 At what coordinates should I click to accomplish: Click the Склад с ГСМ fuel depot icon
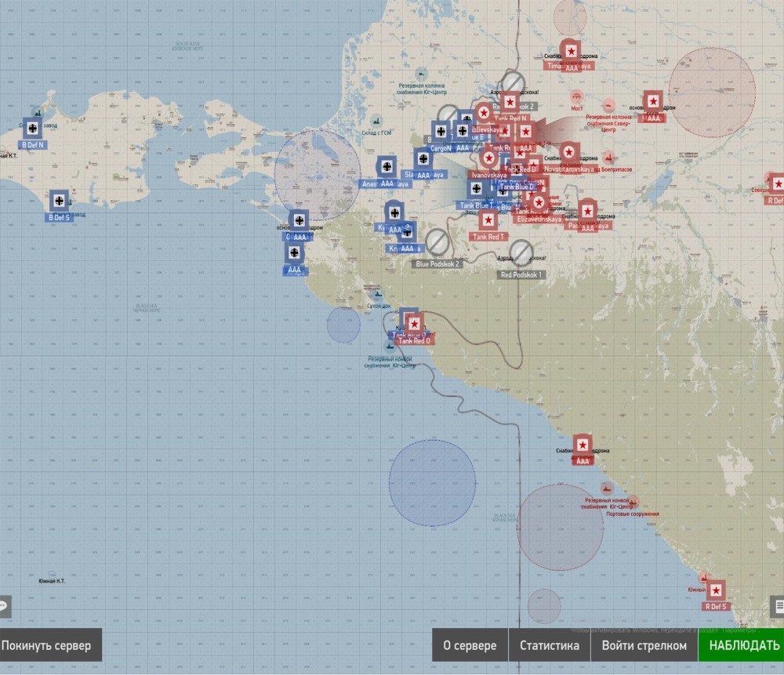[x=377, y=122]
